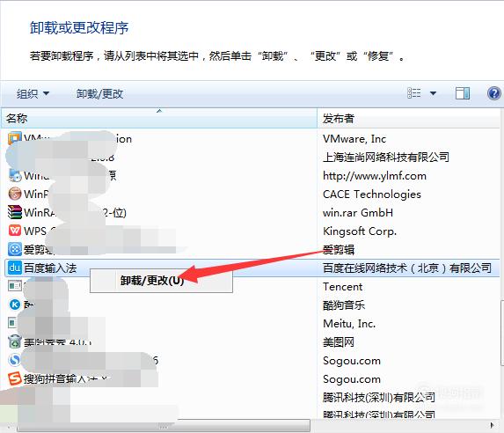Click the Tencent row program icon
This screenshot has width=504, height=433.
[15, 286]
